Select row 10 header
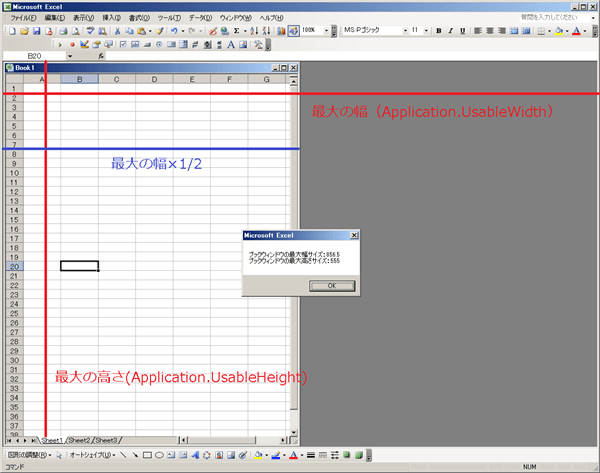The width and height of the screenshot is (600, 473). (14, 173)
